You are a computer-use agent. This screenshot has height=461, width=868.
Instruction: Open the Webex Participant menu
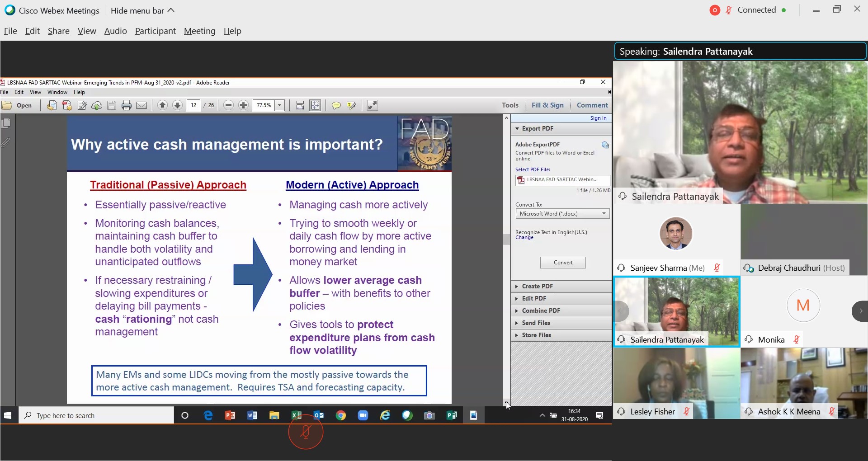point(155,31)
